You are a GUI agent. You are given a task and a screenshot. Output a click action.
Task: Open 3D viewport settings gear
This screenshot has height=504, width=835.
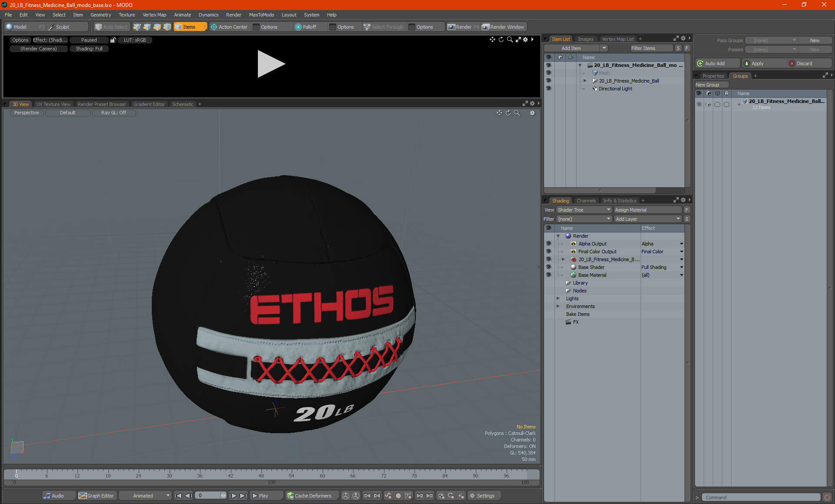[532, 113]
